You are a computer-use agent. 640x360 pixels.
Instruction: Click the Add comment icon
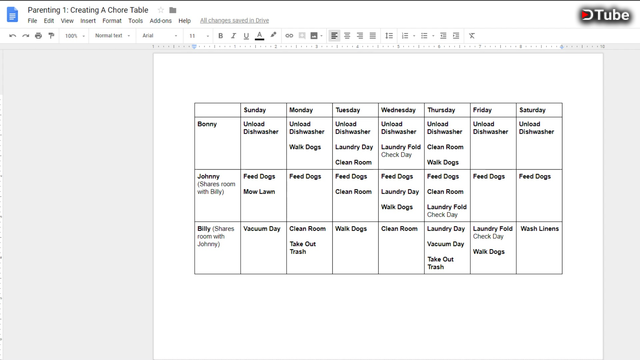302,36
